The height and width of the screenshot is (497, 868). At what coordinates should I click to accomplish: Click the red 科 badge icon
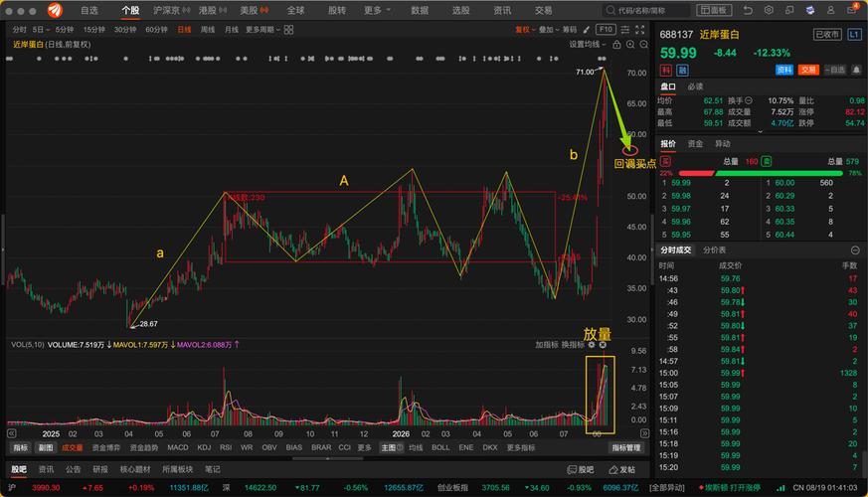pos(665,71)
